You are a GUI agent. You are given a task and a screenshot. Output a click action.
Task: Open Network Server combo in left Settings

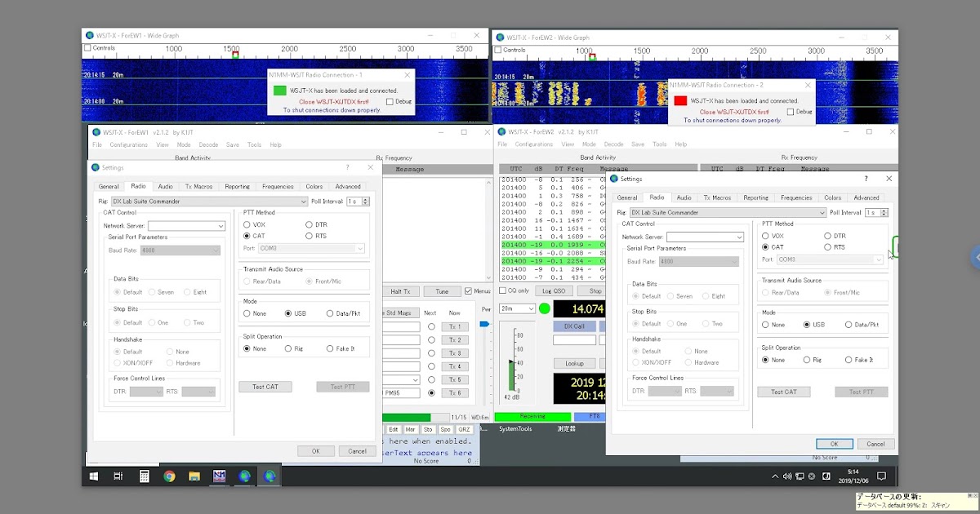pyautogui.click(x=186, y=226)
